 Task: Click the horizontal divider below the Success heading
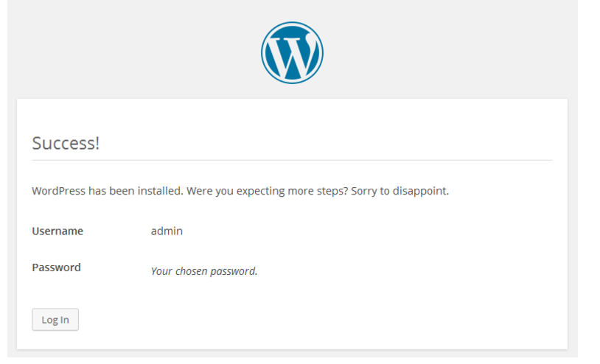click(x=292, y=160)
